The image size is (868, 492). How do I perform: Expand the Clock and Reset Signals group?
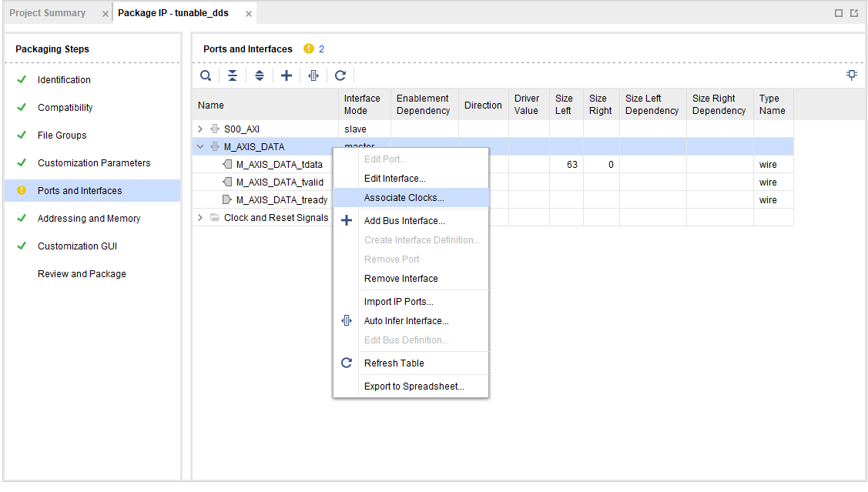click(200, 217)
